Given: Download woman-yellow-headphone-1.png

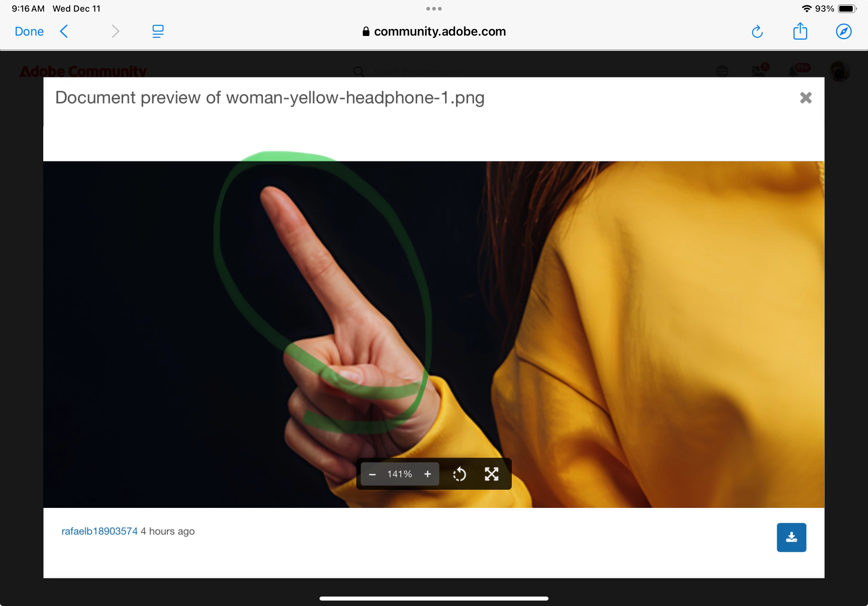Looking at the screenshot, I should click(791, 537).
